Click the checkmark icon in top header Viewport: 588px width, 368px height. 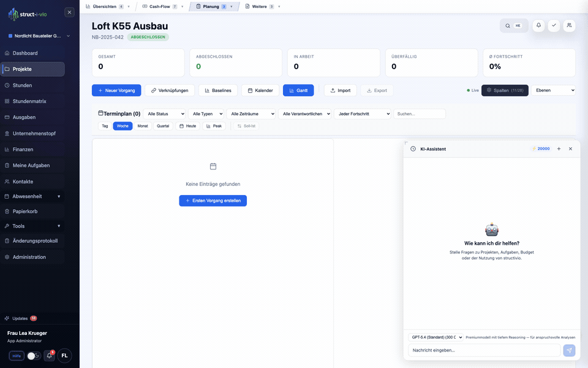[x=554, y=26]
